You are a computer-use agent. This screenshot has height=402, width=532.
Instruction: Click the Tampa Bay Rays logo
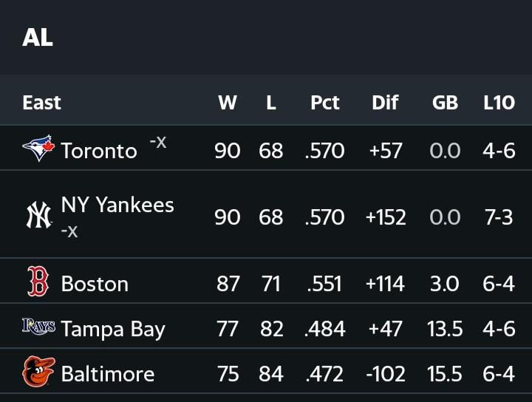[x=38, y=327]
